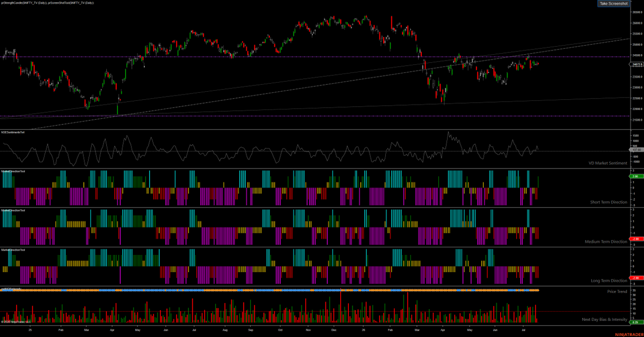Click the NINJATRADER logo text
Image resolution: width=644 pixels, height=337 pixels.
point(630,333)
